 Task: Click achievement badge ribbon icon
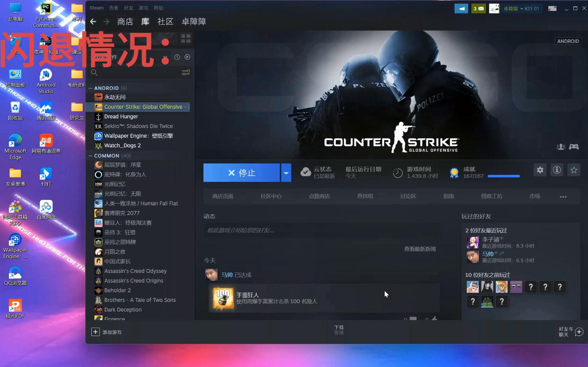(x=454, y=173)
